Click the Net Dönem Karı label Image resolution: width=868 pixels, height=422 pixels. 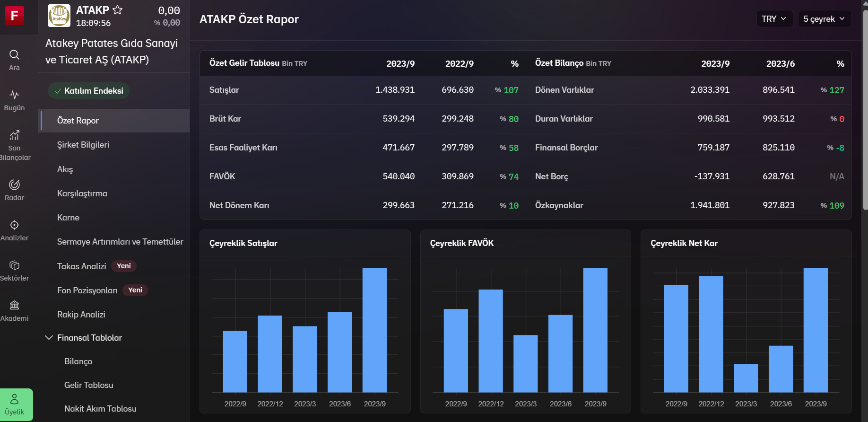click(x=239, y=205)
